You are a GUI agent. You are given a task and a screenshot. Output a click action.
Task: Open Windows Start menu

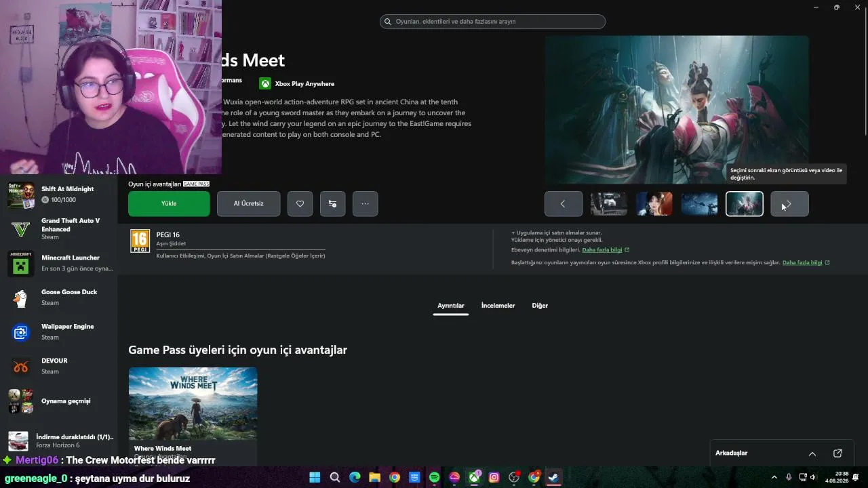pos(315,477)
